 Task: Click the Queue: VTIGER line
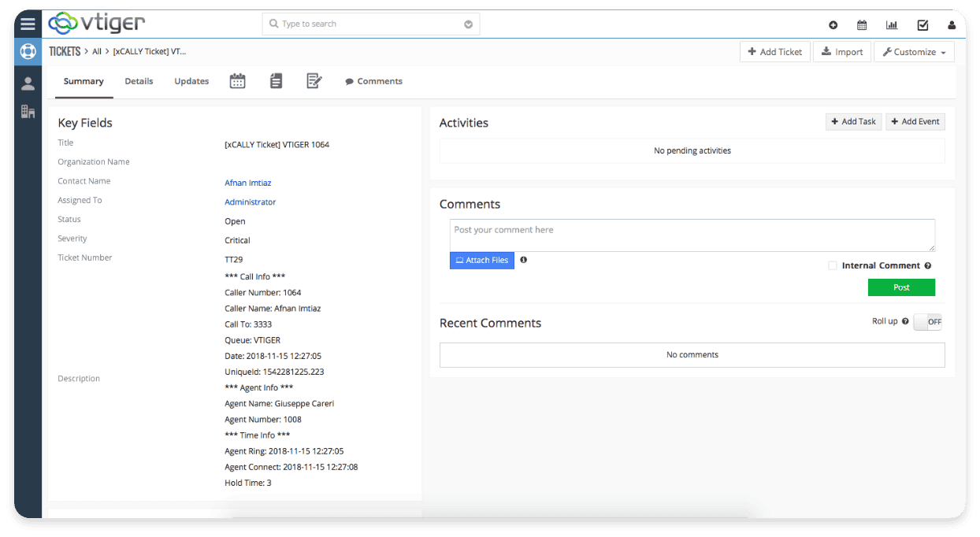pyautogui.click(x=252, y=340)
